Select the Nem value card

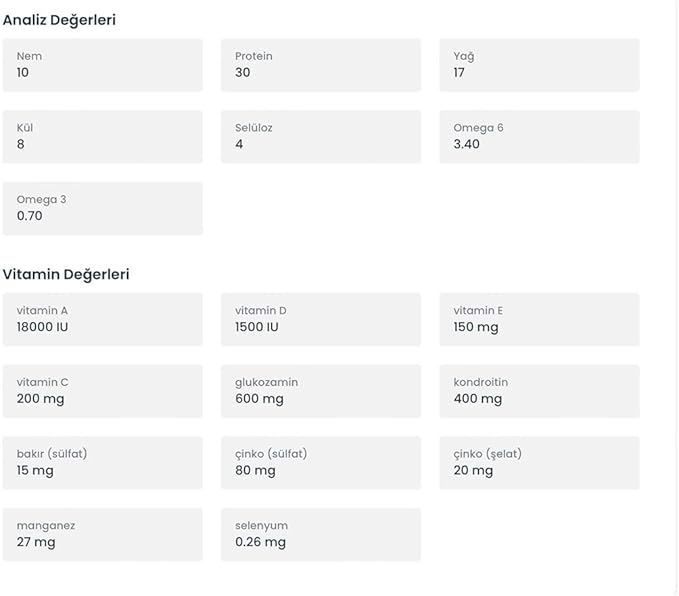click(102, 65)
